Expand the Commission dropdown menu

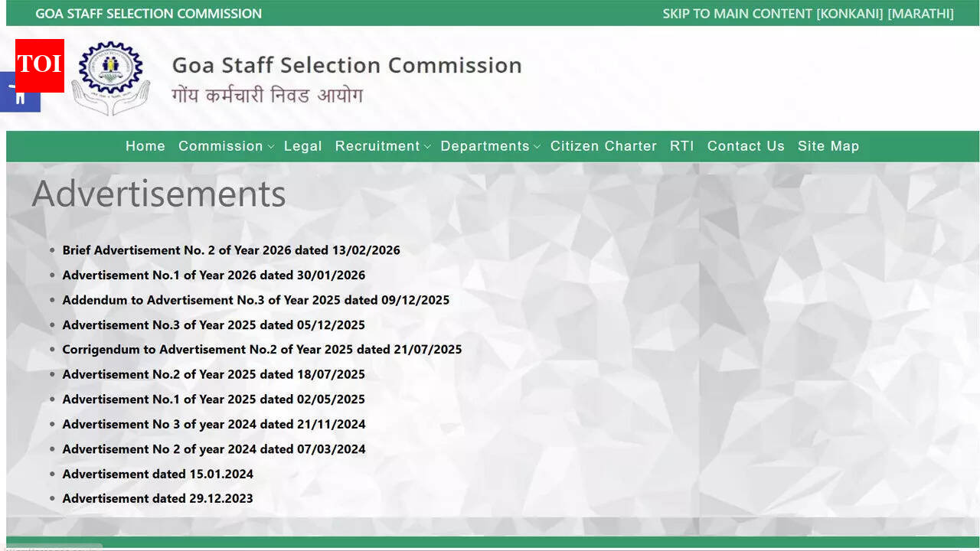pos(221,146)
